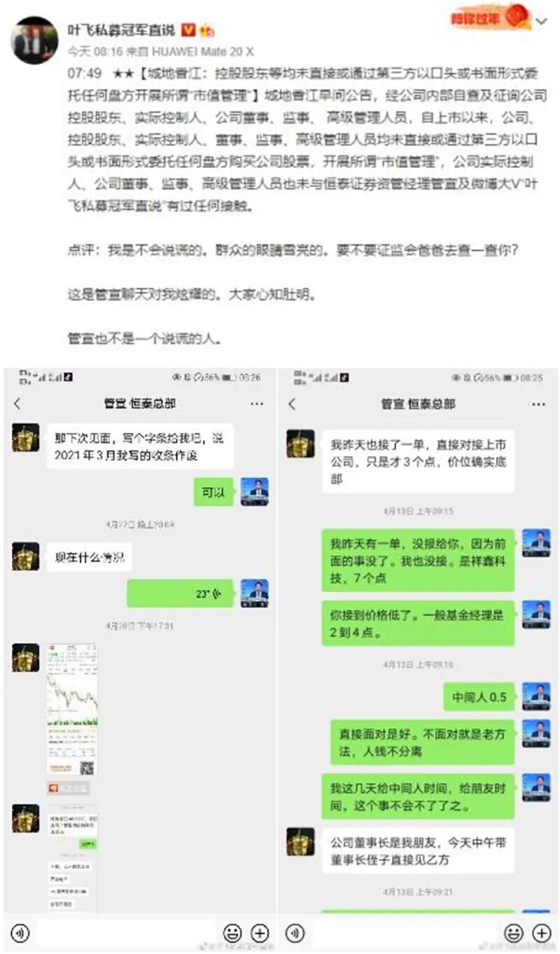This screenshot has height=954, width=560.
Task: Open the stock chart image message
Action: pyautogui.click(x=72, y=710)
